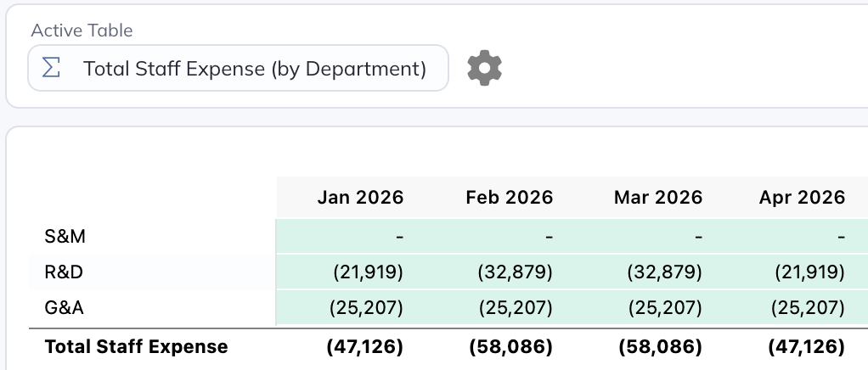This screenshot has width=868, height=370.
Task: Select G&A cell for Apr 2026
Action: (x=808, y=308)
